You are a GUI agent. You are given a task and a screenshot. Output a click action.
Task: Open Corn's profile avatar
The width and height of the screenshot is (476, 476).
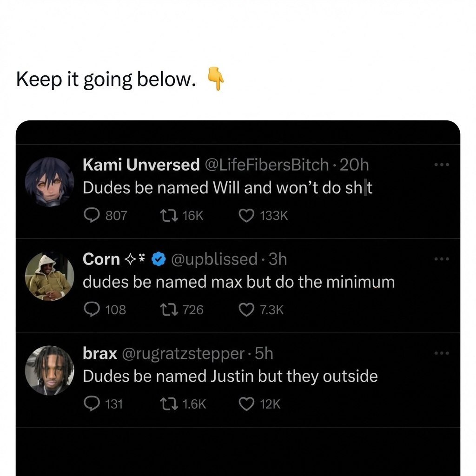point(50,277)
